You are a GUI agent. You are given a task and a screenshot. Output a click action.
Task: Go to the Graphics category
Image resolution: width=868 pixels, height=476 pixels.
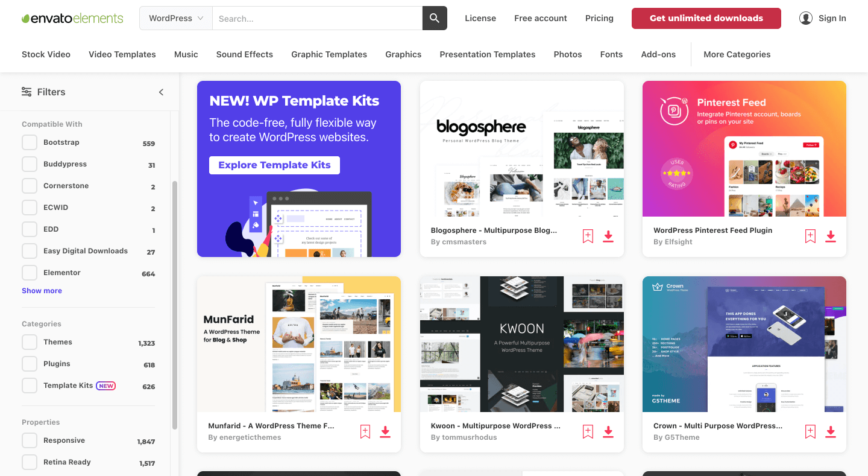pos(403,54)
